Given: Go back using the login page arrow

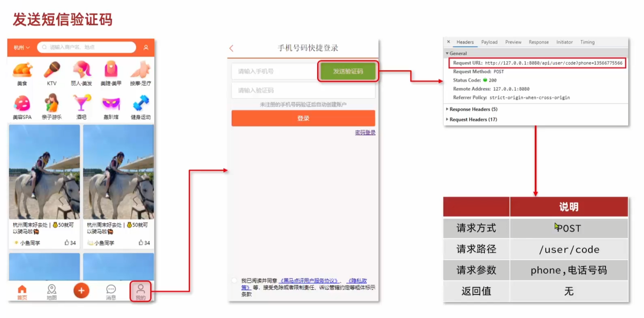Looking at the screenshot, I should [x=231, y=48].
